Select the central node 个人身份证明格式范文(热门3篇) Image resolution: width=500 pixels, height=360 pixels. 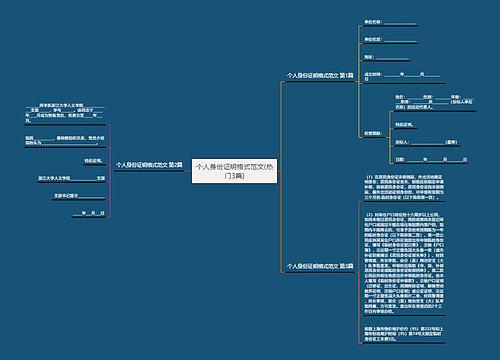[234, 171]
